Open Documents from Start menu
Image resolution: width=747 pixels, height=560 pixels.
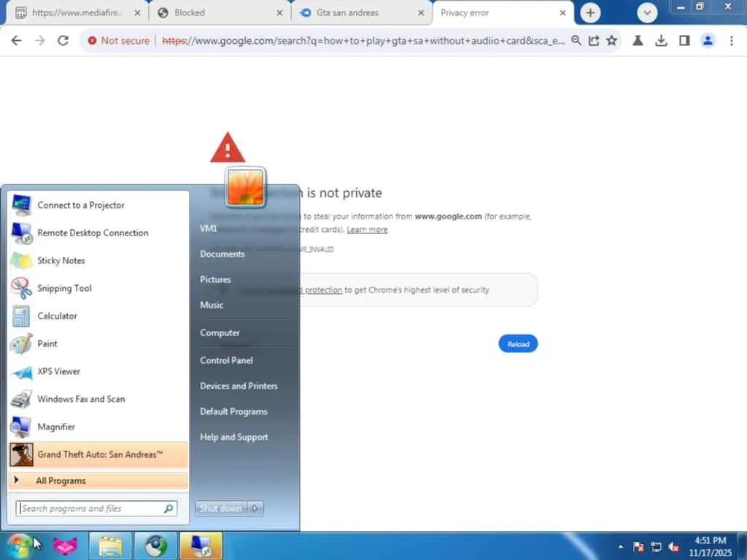coord(222,254)
